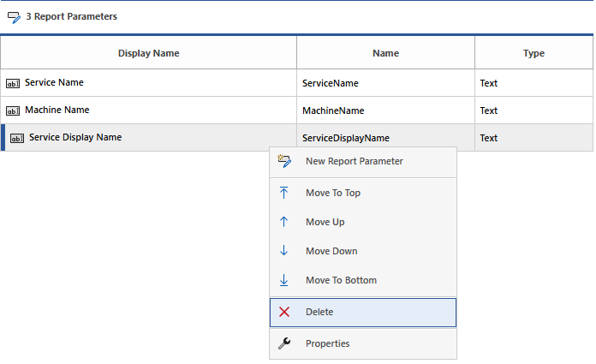The image size is (596, 364).
Task: Click the Type column header
Action: 533,53
